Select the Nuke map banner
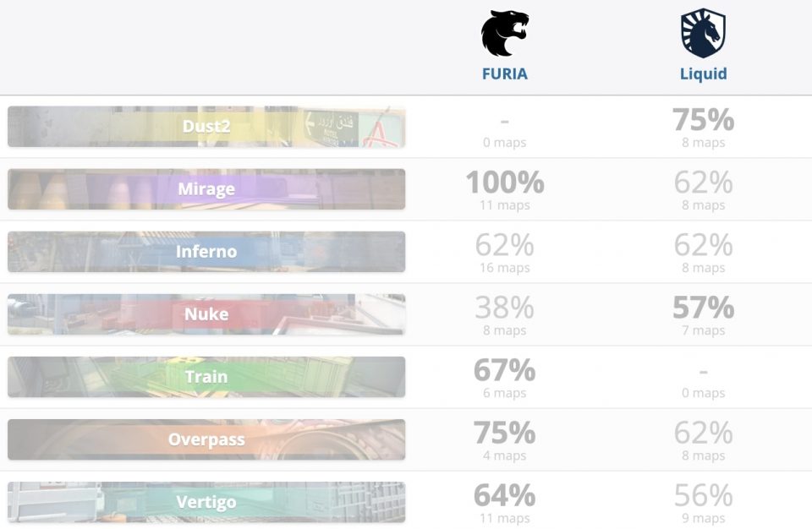 [206, 314]
